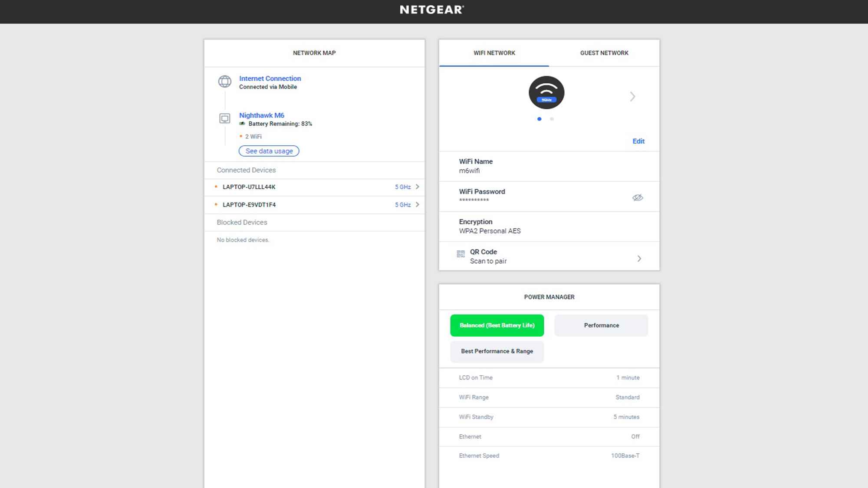Click the masked WiFi Password value
Screen dimensions: 868x488
tap(474, 200)
